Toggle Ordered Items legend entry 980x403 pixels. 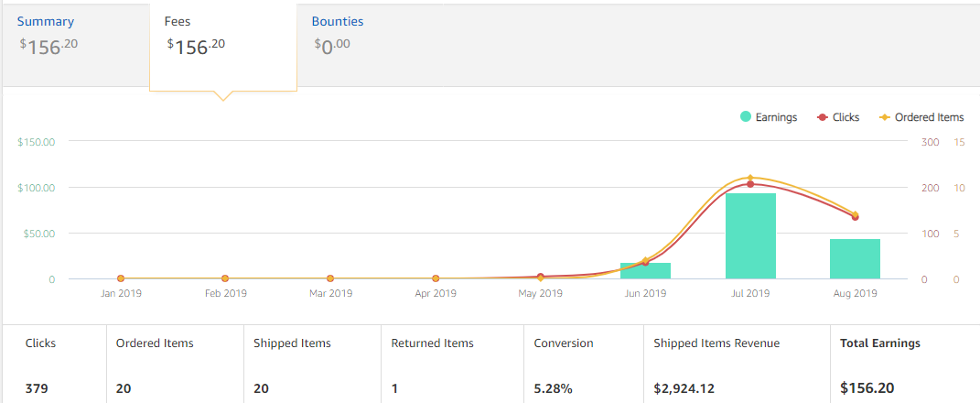pyautogui.click(x=921, y=117)
